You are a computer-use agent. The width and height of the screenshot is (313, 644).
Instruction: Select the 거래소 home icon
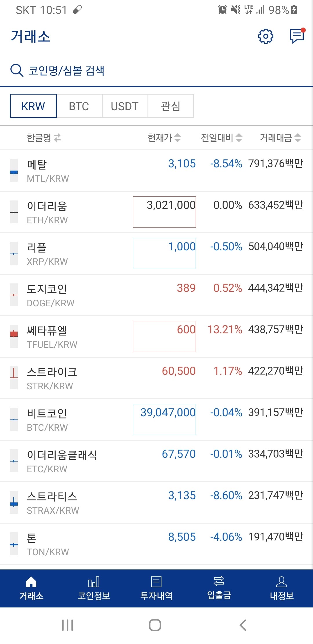[x=31, y=589]
